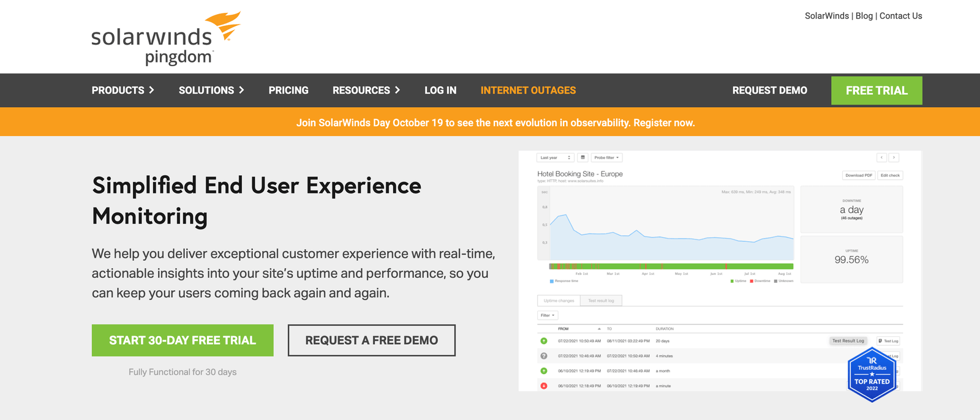Click the Test Result Log tooltip label
The image size is (980, 420).
pos(848,341)
